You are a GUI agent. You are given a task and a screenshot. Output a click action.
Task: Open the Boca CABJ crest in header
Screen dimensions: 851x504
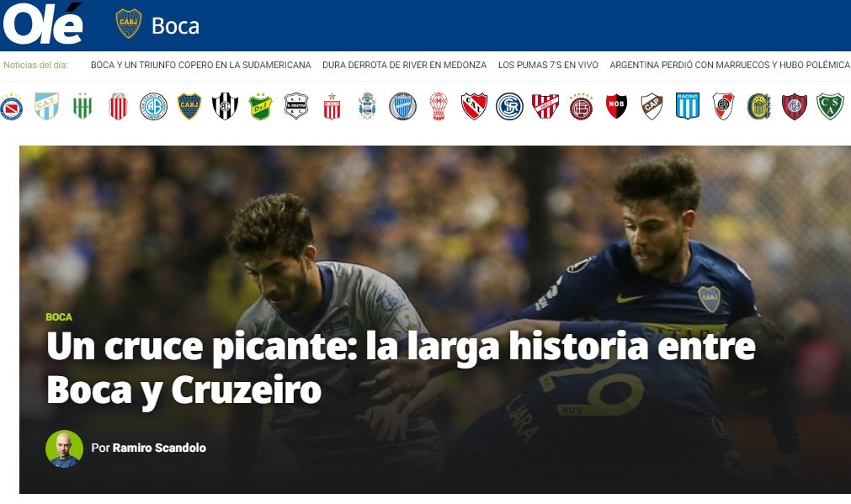pos(129,24)
